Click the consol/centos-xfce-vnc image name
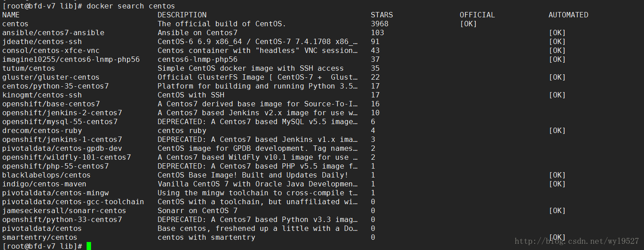The width and height of the screenshot is (644, 250). point(51,50)
